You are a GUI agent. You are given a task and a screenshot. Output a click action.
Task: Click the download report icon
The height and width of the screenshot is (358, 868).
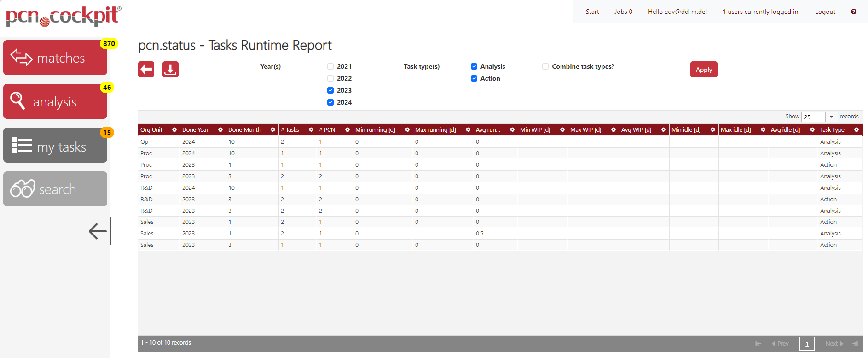170,70
